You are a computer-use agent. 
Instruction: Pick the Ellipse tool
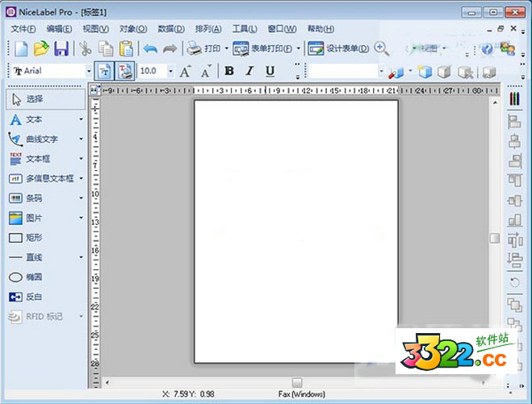point(32,277)
